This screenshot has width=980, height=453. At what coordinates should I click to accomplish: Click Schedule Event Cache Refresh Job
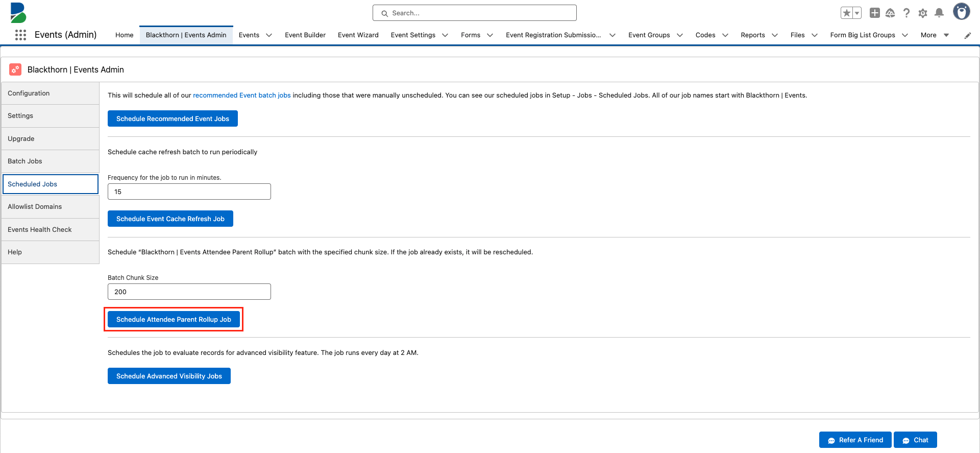pos(170,219)
